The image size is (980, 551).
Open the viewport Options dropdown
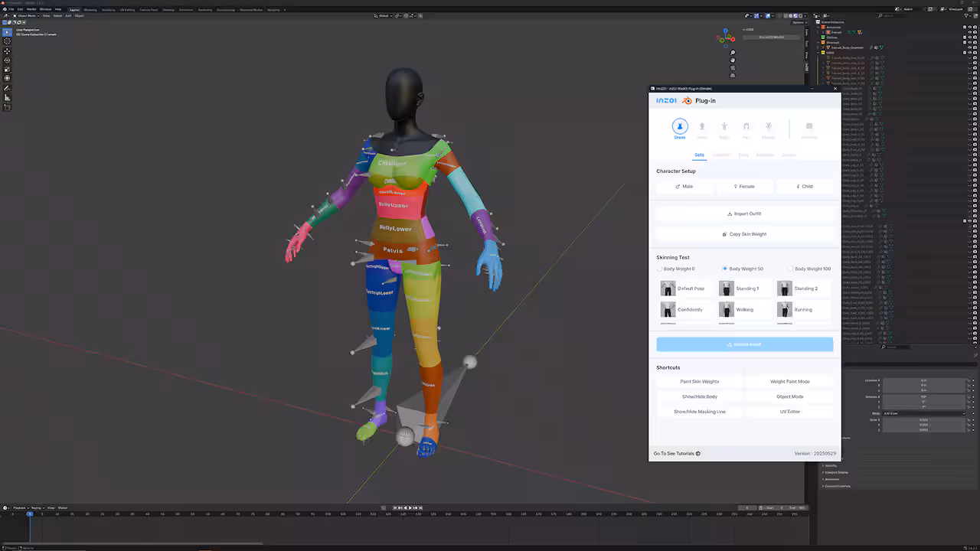pos(799,22)
